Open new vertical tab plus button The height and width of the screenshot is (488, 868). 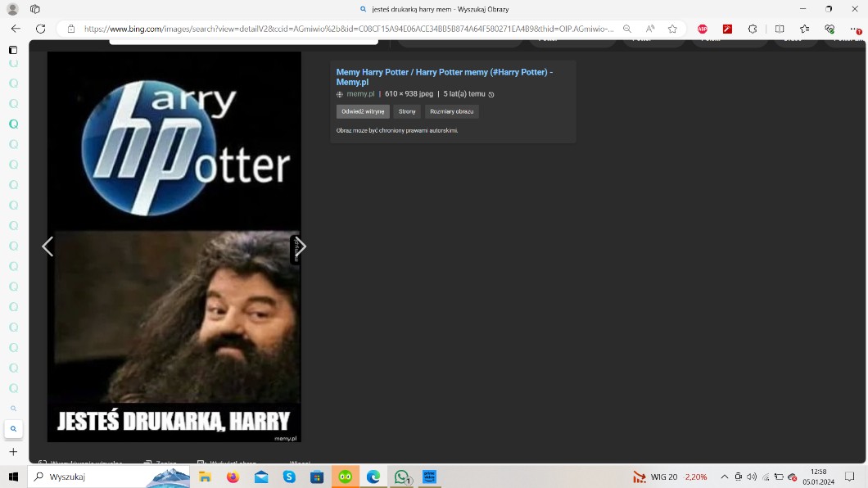pos(13,451)
